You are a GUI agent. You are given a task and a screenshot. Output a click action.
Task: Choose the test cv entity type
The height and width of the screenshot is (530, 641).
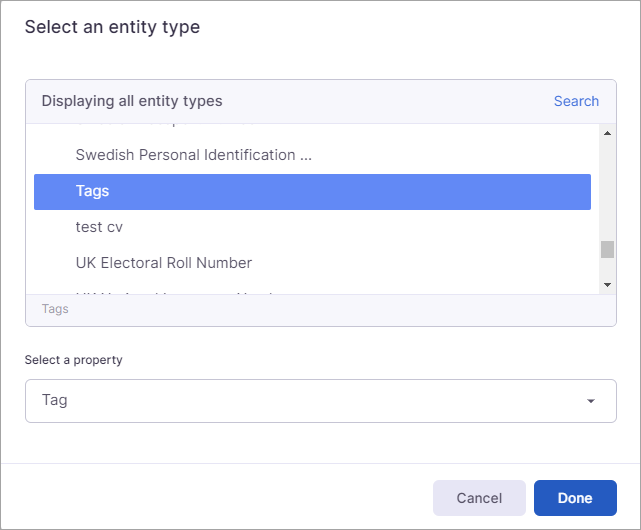[99, 227]
